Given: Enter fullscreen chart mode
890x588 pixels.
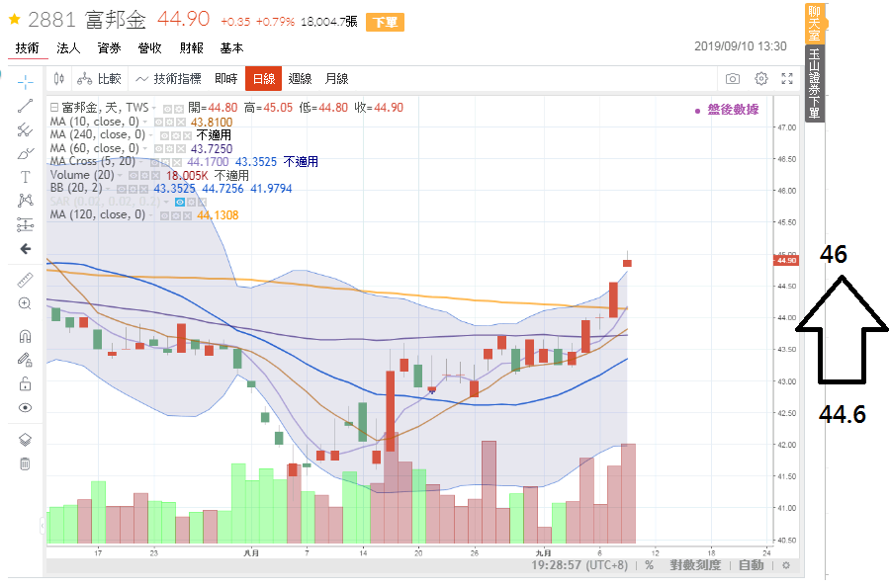Looking at the screenshot, I should point(788,79).
